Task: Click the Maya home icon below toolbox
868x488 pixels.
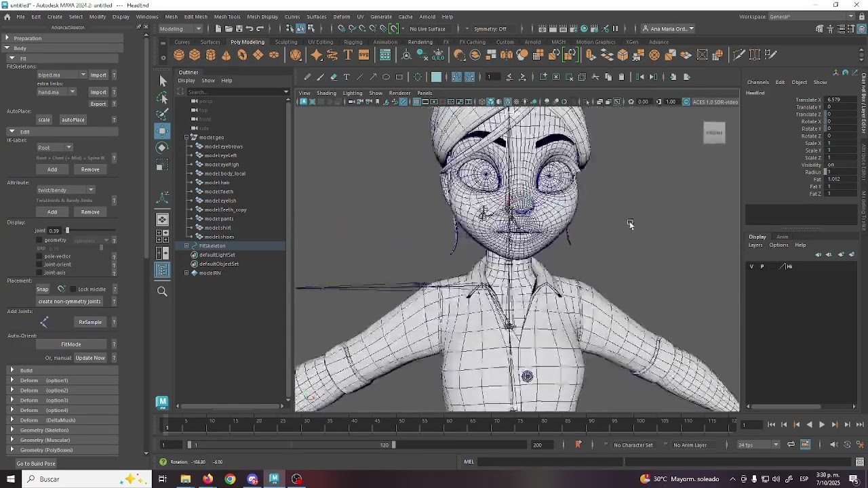Action: pos(162,403)
